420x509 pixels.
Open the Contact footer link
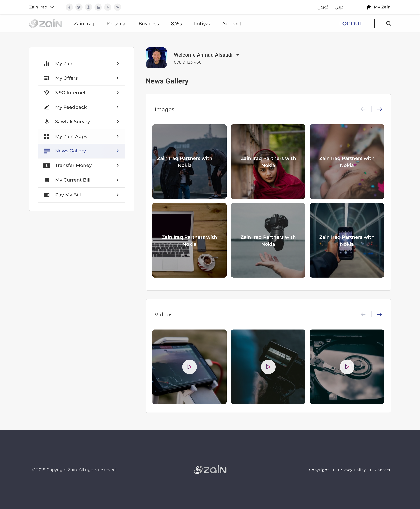383,470
